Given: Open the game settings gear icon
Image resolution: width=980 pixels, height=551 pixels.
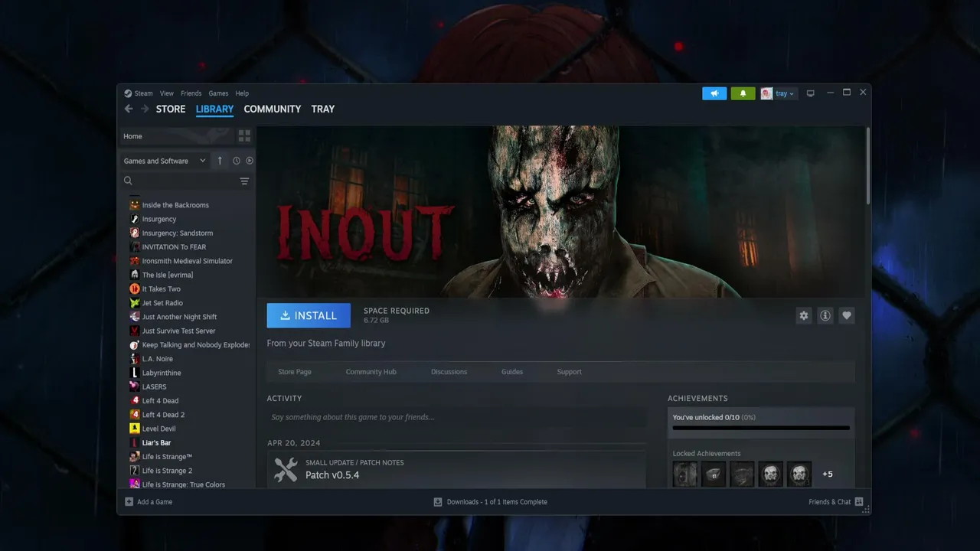Looking at the screenshot, I should 804,315.
